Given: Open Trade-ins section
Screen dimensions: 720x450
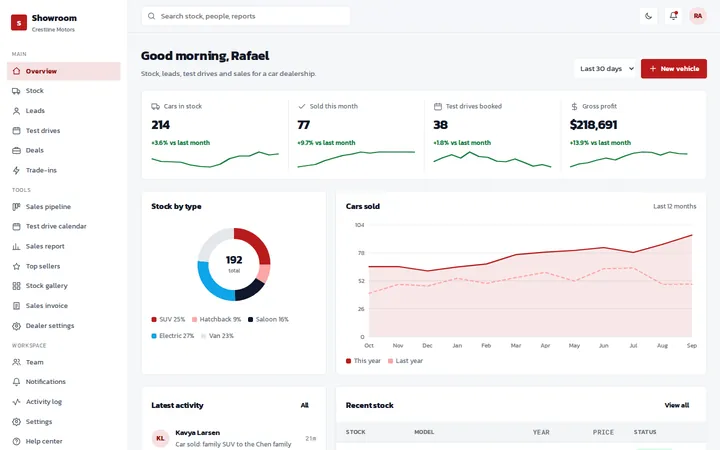Looking at the screenshot, I should tap(64, 170).
